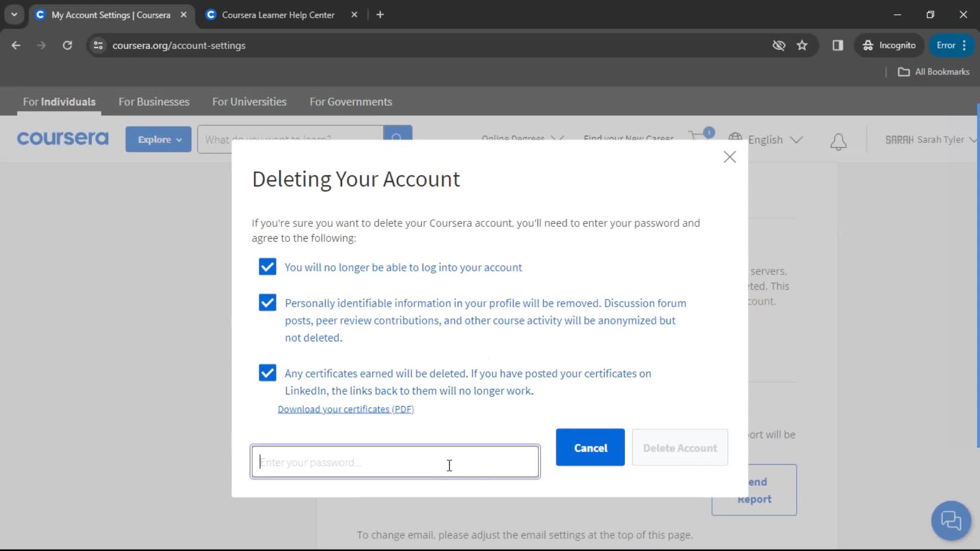The height and width of the screenshot is (551, 980).
Task: Close the Deleting Your Account dialog
Action: [729, 157]
